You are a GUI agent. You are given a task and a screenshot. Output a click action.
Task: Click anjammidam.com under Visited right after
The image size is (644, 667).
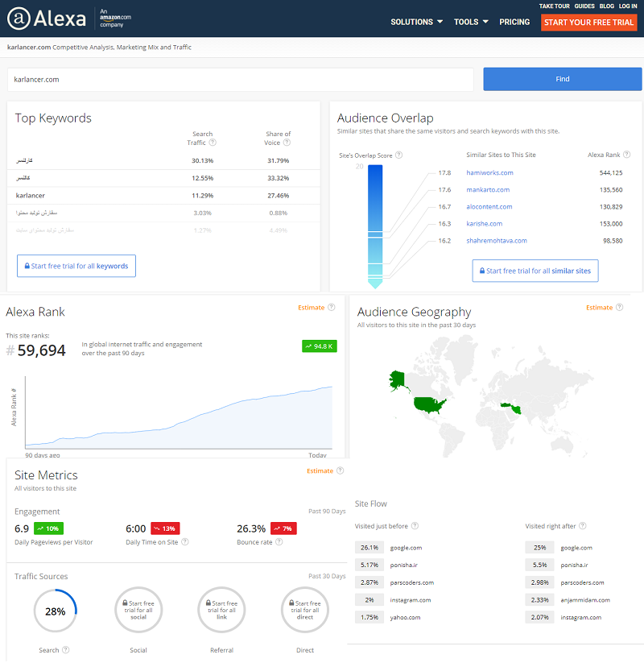585,600
